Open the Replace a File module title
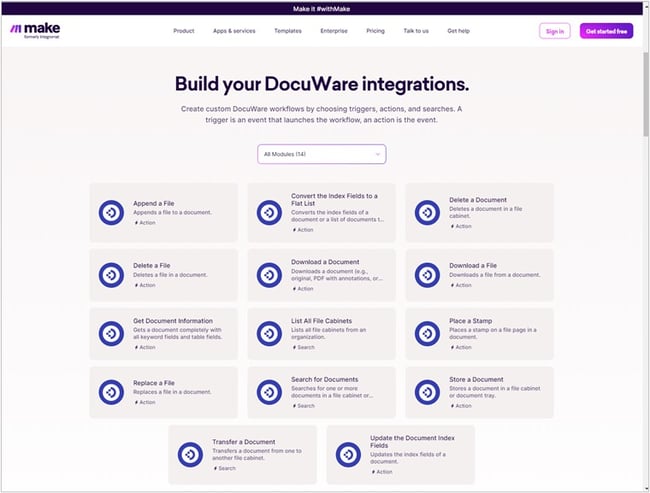 tap(155, 380)
